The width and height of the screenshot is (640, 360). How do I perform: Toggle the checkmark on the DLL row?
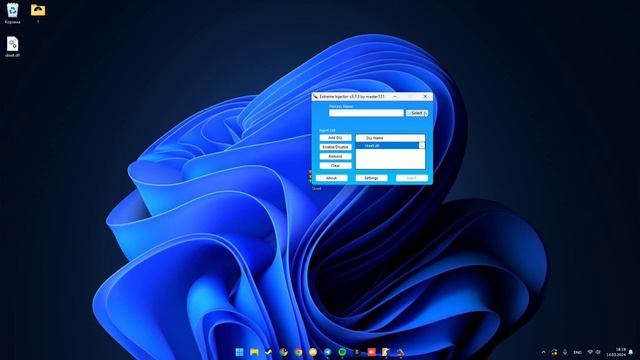[x=360, y=146]
